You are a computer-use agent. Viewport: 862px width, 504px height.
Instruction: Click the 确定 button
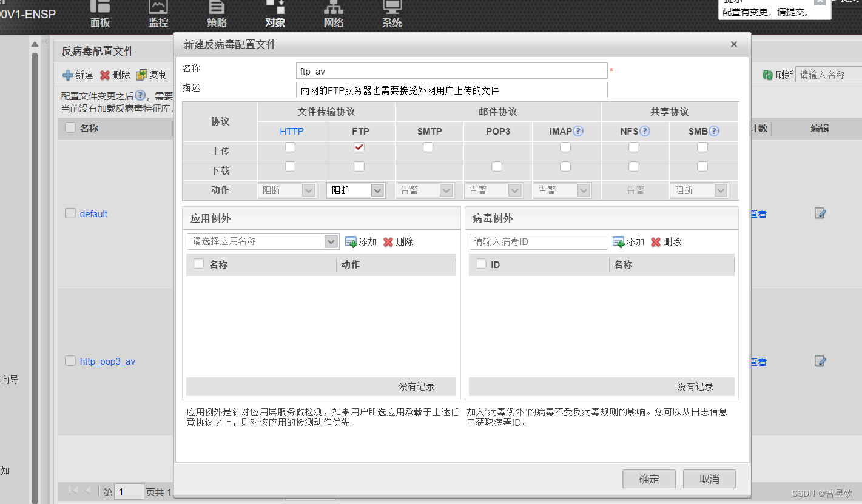(648, 479)
